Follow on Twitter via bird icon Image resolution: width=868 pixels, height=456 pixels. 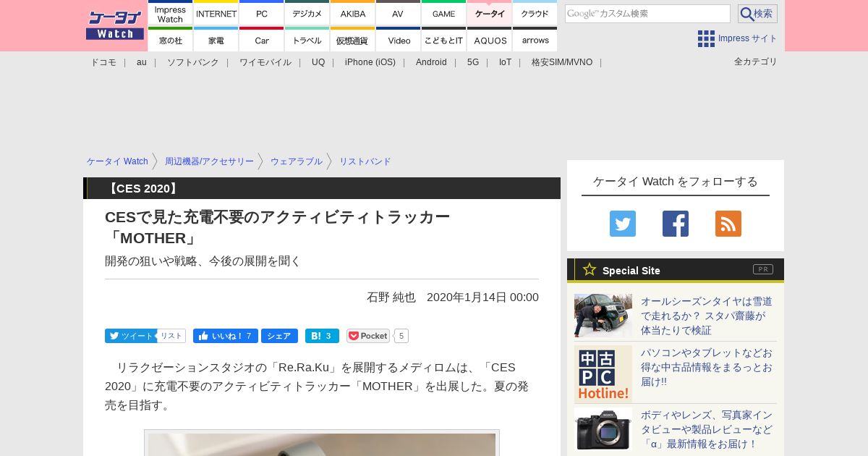coord(623,224)
